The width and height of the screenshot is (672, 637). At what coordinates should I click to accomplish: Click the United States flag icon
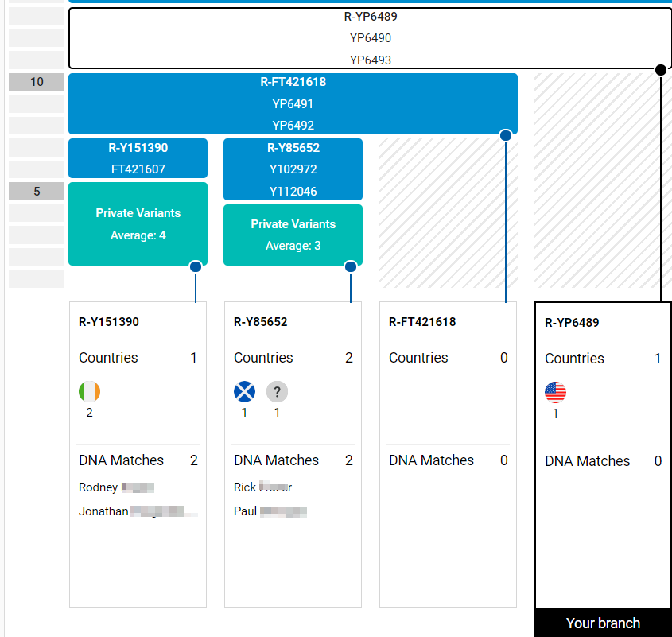click(555, 393)
